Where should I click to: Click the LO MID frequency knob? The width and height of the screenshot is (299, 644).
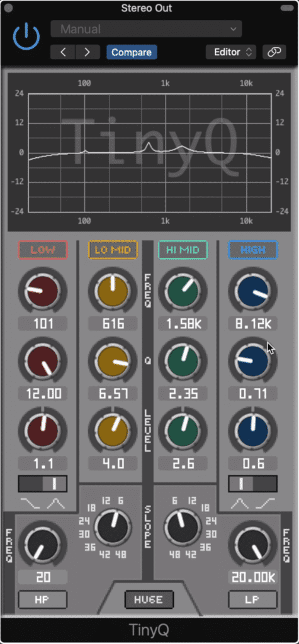click(x=113, y=291)
